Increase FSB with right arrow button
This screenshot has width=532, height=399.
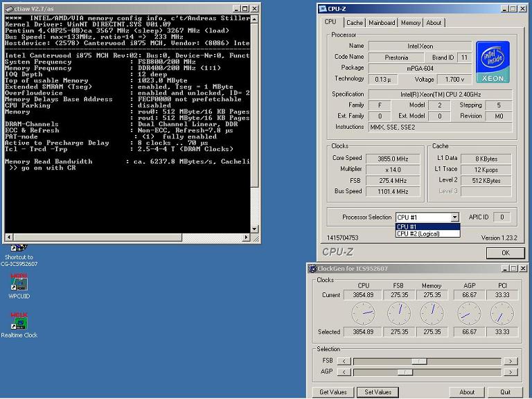point(511,362)
